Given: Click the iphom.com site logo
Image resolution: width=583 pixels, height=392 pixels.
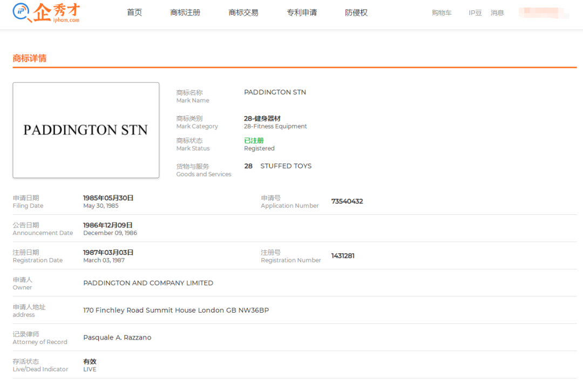Looking at the screenshot, I should [46, 12].
